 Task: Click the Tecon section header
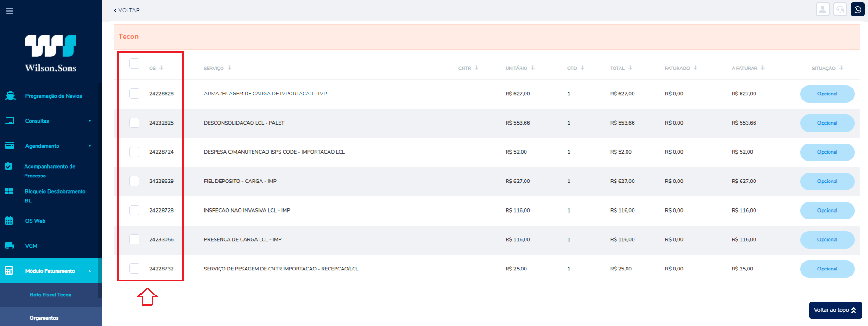point(487,37)
